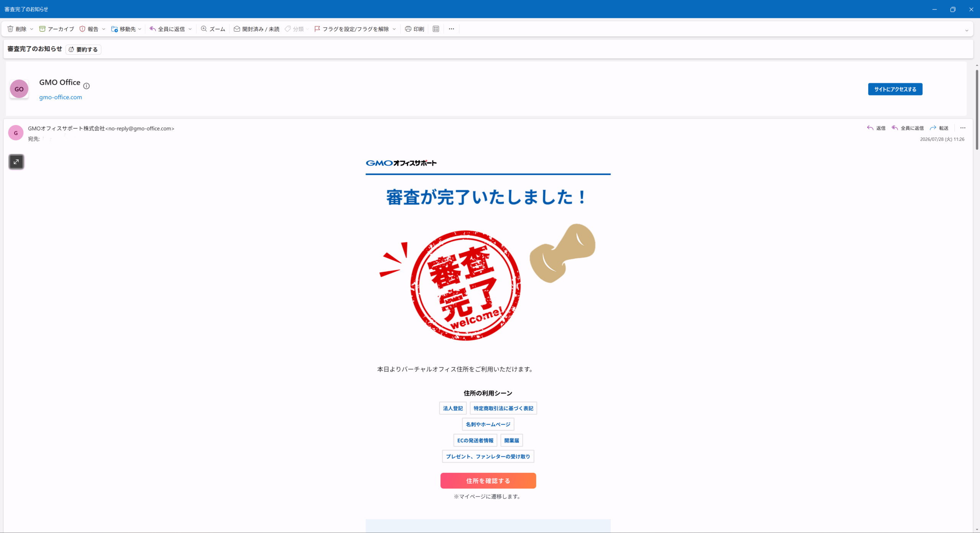Open the 移動先 move-to folder button
The height and width of the screenshot is (533, 980).
123,29
